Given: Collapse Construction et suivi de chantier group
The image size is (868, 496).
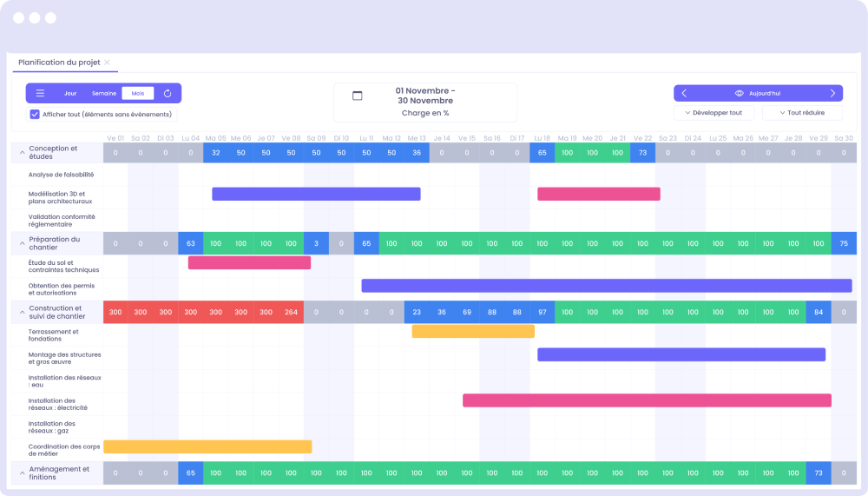Looking at the screenshot, I should click(x=21, y=312).
